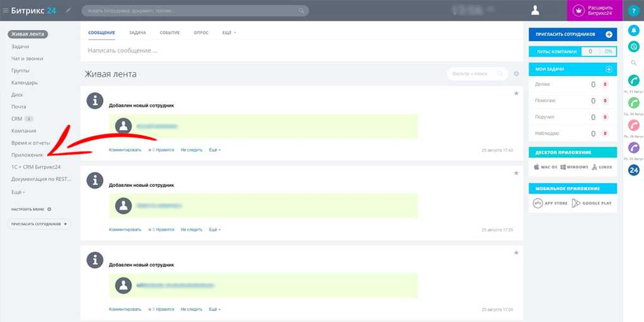Click Комментировать on the 17:20 post
The width and height of the screenshot is (644, 322).
(x=125, y=309)
